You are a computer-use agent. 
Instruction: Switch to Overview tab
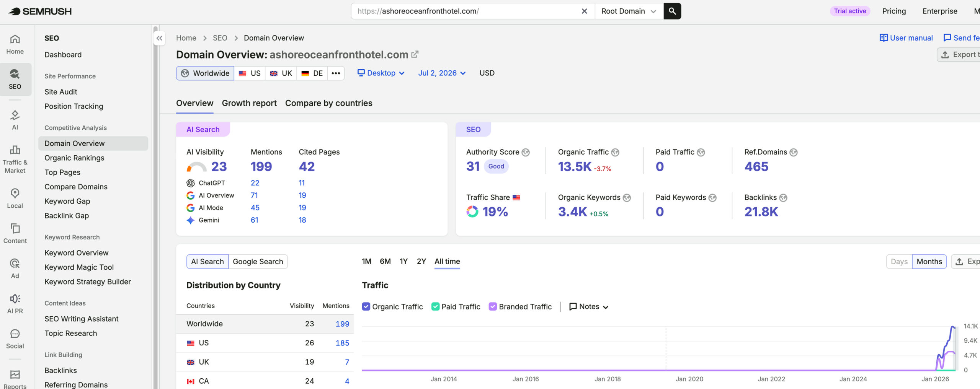tap(194, 103)
